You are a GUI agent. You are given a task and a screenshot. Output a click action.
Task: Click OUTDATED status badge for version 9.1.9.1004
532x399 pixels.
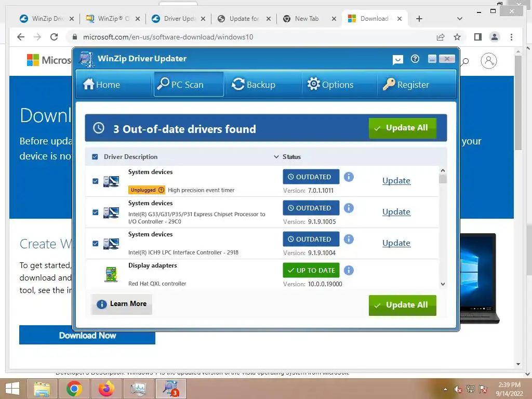[x=311, y=239]
